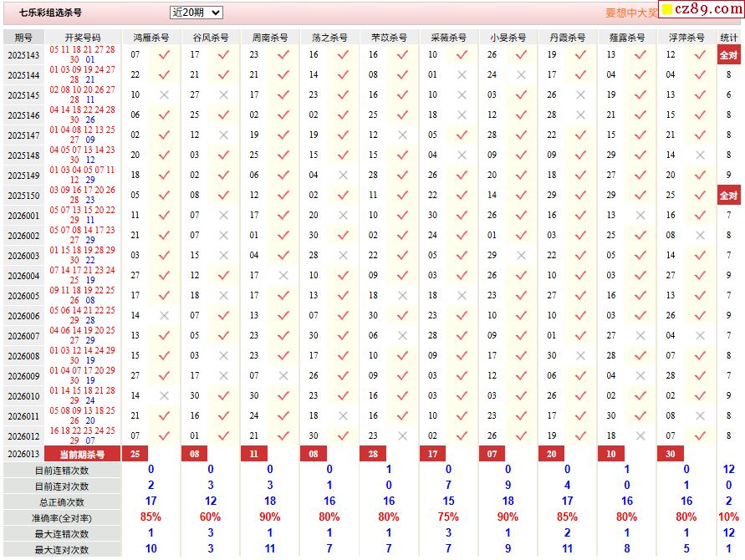The image size is (745, 560).
Task: Click the 全对 badge in row 2025143
Action: point(728,55)
